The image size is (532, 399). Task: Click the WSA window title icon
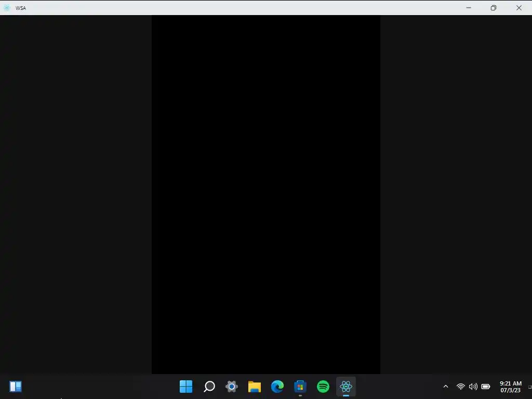pos(7,8)
